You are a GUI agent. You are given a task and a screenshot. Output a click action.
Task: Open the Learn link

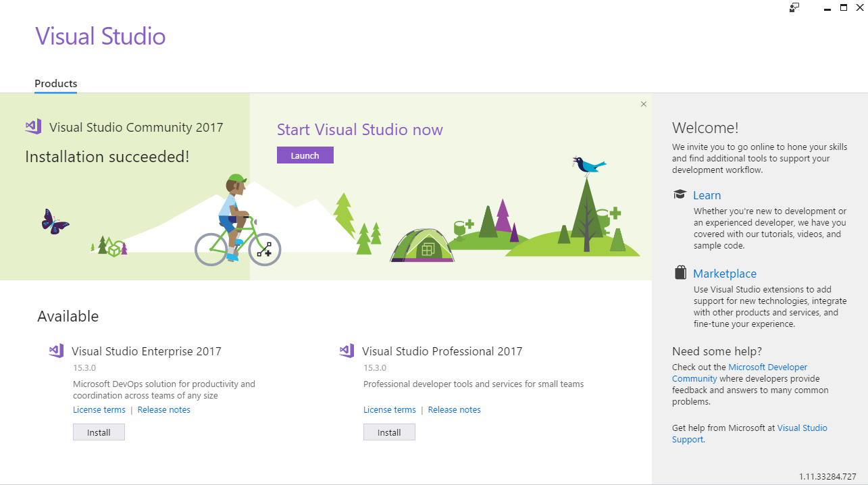point(707,195)
